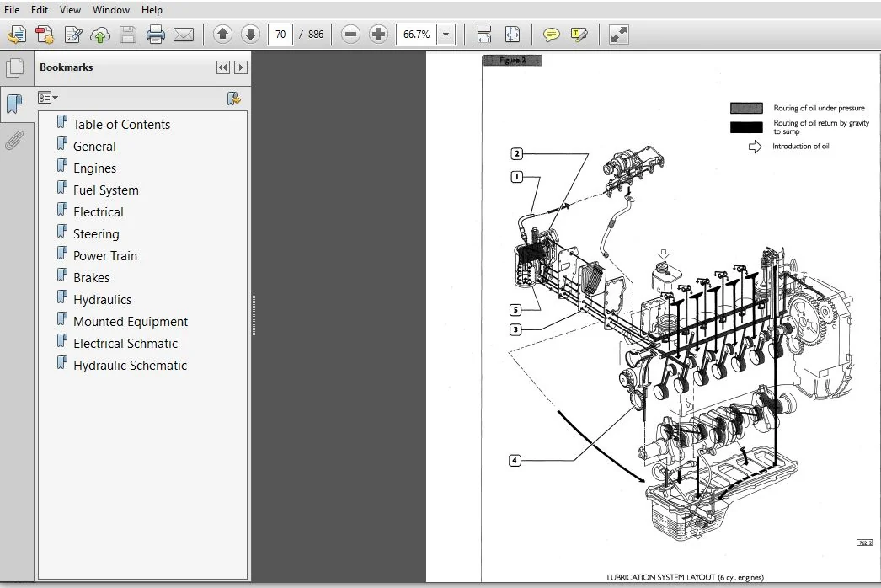This screenshot has height=588, width=881.
Task: Go to next page with down arrow
Action: [x=251, y=35]
